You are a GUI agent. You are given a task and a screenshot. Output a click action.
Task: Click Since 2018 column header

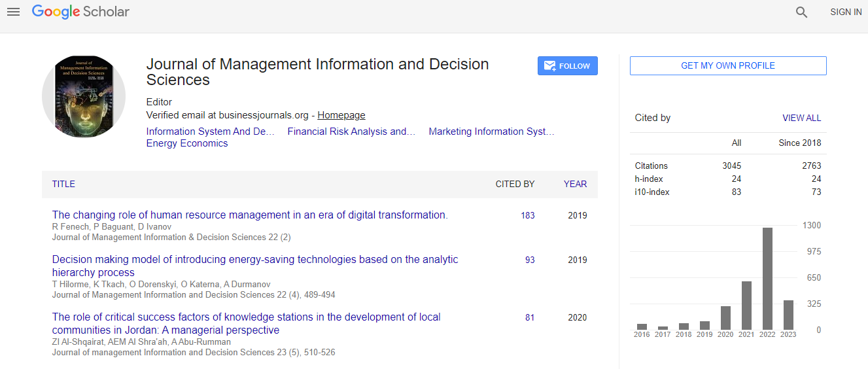point(800,143)
